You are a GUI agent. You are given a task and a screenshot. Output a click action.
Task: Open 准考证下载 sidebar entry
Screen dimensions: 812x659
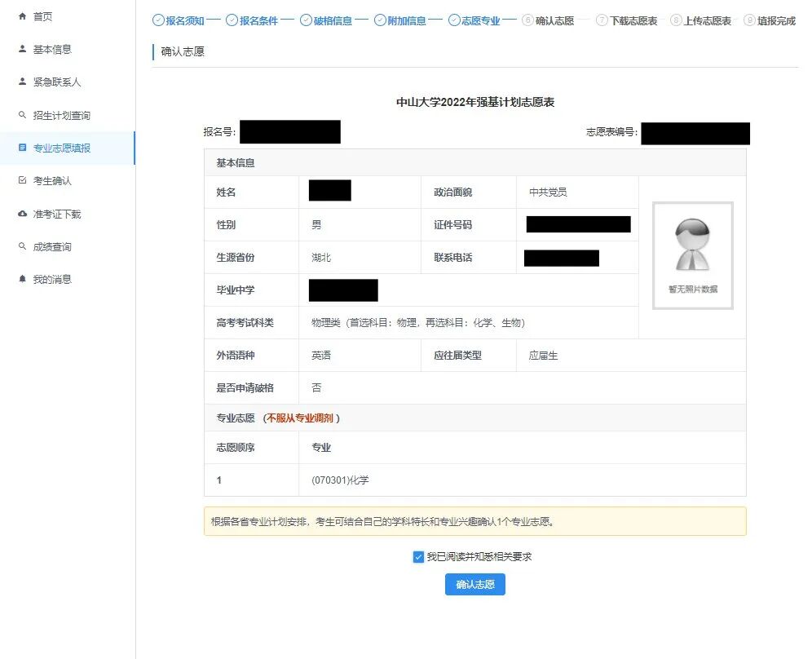click(x=68, y=214)
